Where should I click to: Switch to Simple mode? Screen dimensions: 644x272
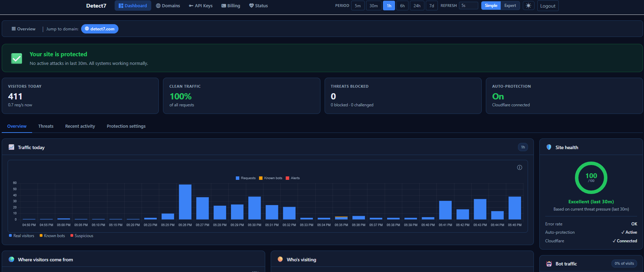pos(491,6)
